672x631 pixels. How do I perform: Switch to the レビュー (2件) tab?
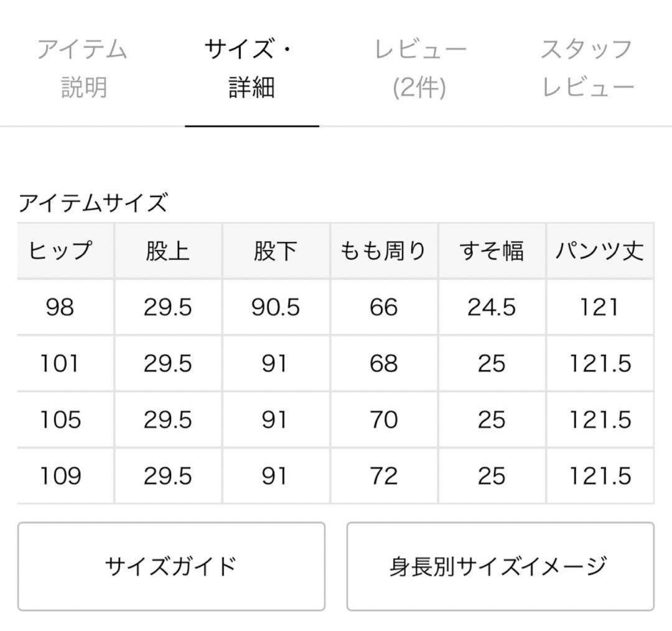(420, 68)
